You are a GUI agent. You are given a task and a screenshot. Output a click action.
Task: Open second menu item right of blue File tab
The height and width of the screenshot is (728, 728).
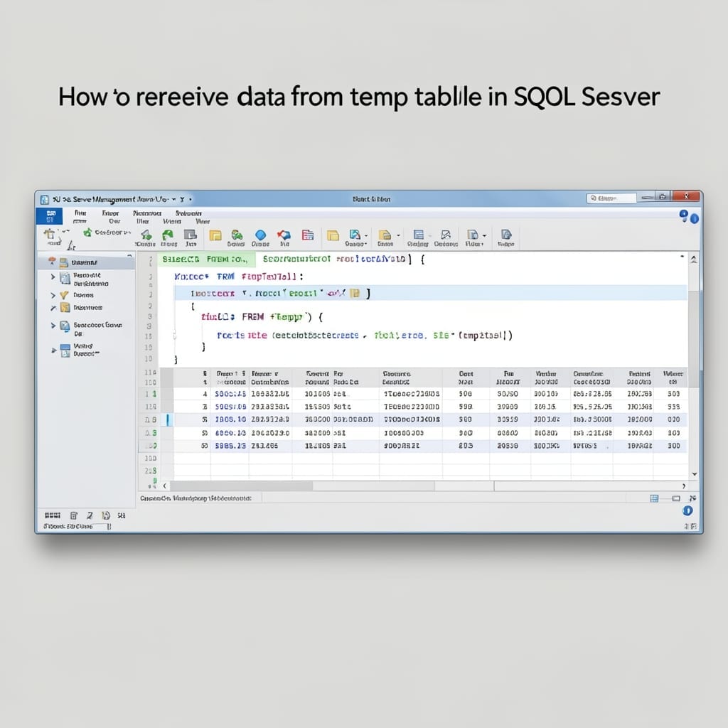point(110,213)
